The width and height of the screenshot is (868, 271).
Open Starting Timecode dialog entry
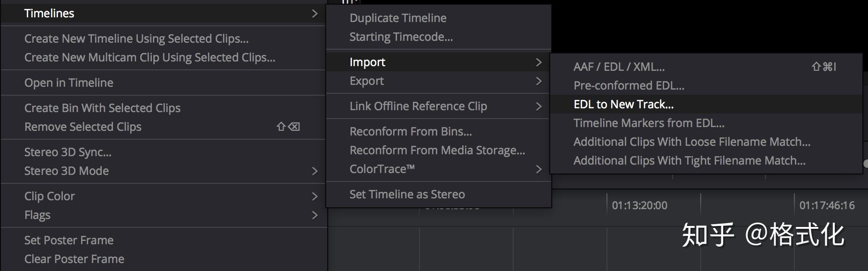tap(401, 37)
